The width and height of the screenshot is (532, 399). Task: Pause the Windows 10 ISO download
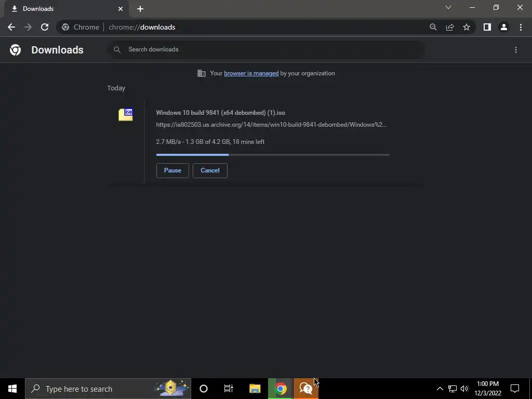point(172,170)
